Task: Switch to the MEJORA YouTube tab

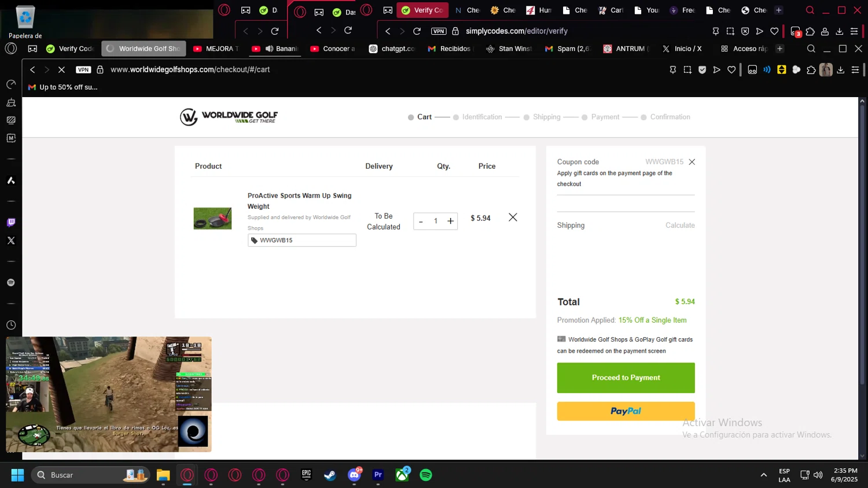Action: point(216,49)
